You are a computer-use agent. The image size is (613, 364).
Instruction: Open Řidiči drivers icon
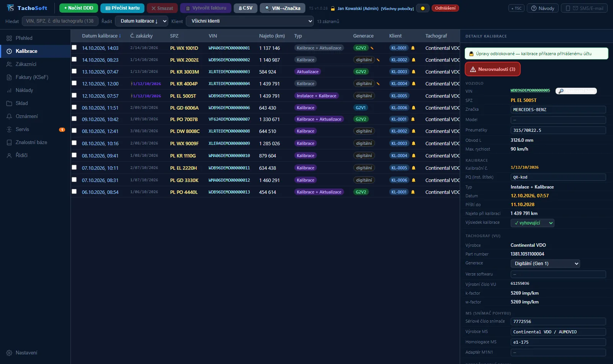pyautogui.click(x=9, y=156)
